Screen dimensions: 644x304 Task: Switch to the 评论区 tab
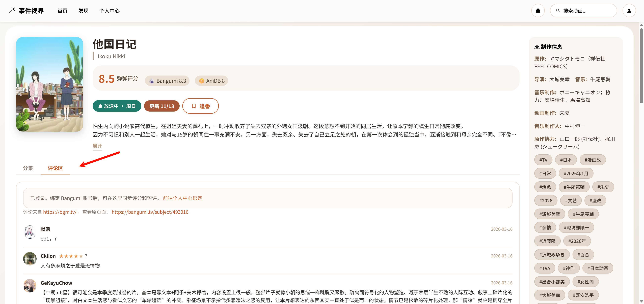(55, 168)
